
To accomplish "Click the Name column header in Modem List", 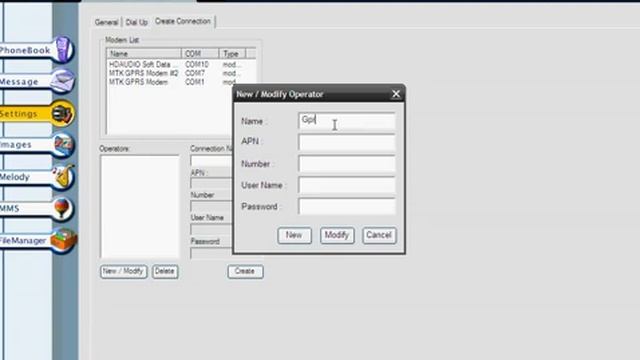I will coord(144,54).
